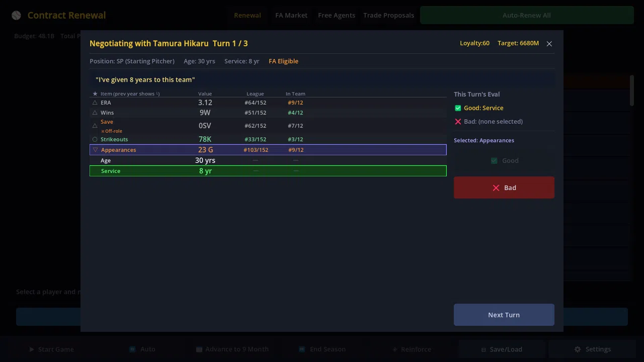This screenshot has width=644, height=362.
Task: Click the scrollbar on the right edge
Action: click(632, 90)
